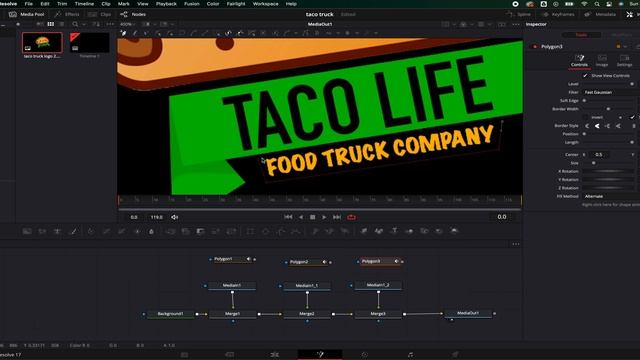
Task: Open the Playback menu
Action: click(166, 4)
